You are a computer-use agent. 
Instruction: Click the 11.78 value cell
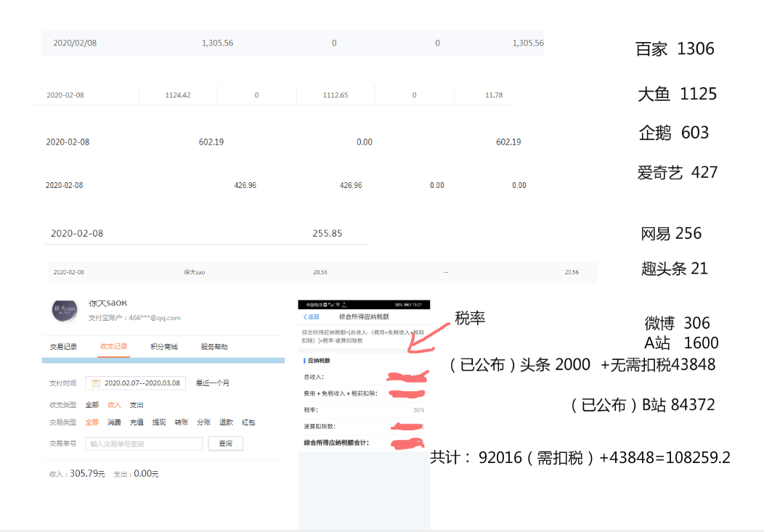494,95
